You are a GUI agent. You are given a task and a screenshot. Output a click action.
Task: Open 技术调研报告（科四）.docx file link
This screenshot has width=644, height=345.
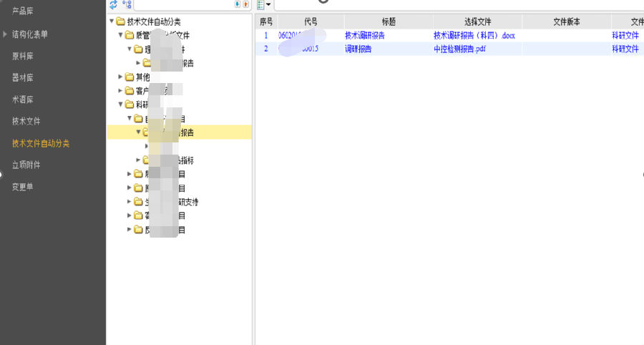tap(474, 35)
